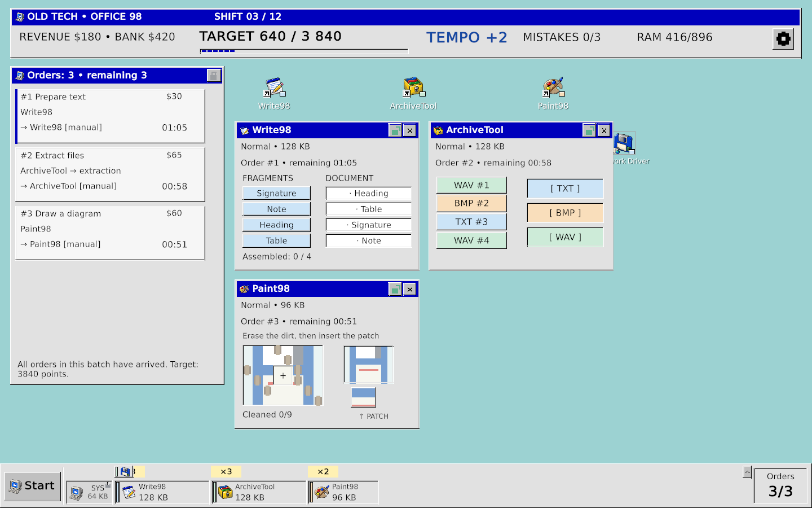
Task: Click the 'Assembled: 0 / 4' status text
Action: (277, 256)
